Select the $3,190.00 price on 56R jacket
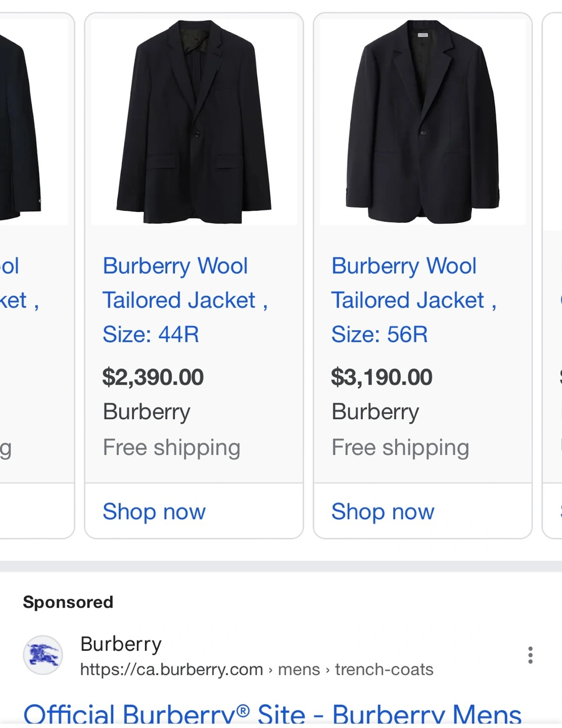 (382, 377)
